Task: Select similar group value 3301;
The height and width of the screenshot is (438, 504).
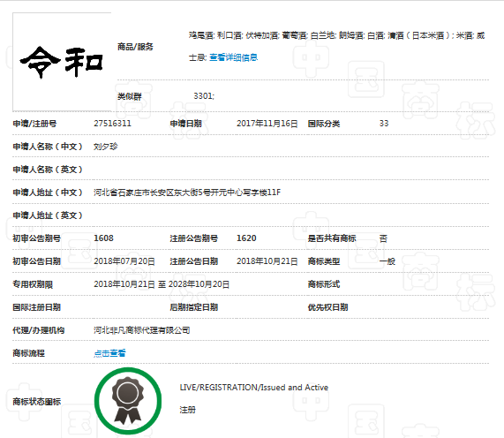Action: (204, 96)
